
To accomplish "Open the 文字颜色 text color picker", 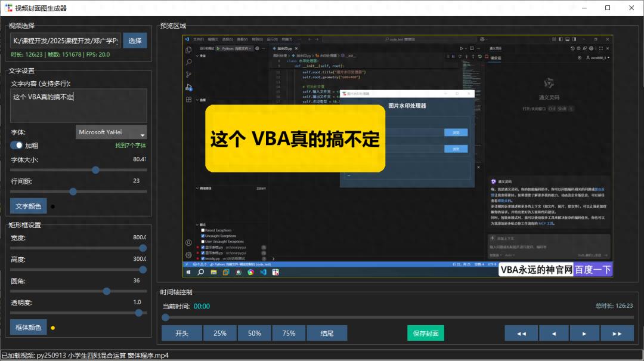I will pyautogui.click(x=28, y=206).
